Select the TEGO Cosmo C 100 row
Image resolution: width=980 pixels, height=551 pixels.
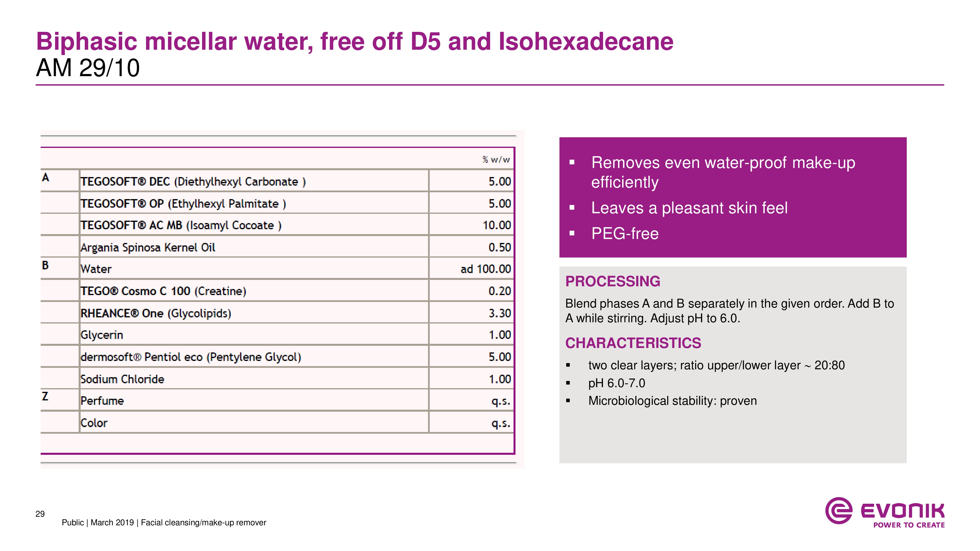(x=163, y=291)
